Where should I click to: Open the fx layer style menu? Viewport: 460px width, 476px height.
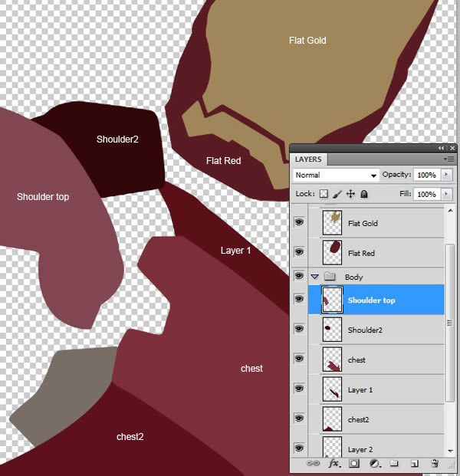[x=334, y=464]
